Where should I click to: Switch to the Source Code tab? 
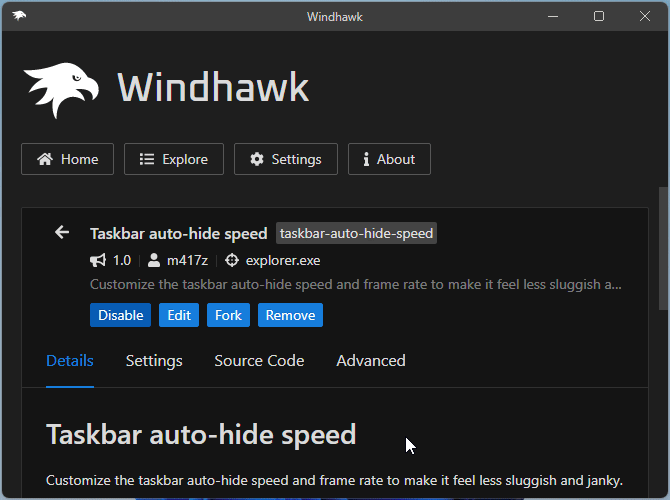(x=259, y=361)
